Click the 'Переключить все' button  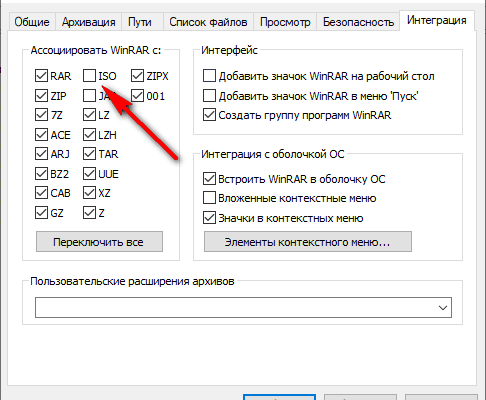99,242
